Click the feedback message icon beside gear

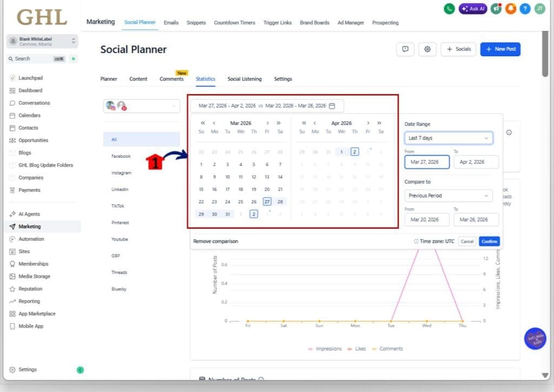[405, 49]
